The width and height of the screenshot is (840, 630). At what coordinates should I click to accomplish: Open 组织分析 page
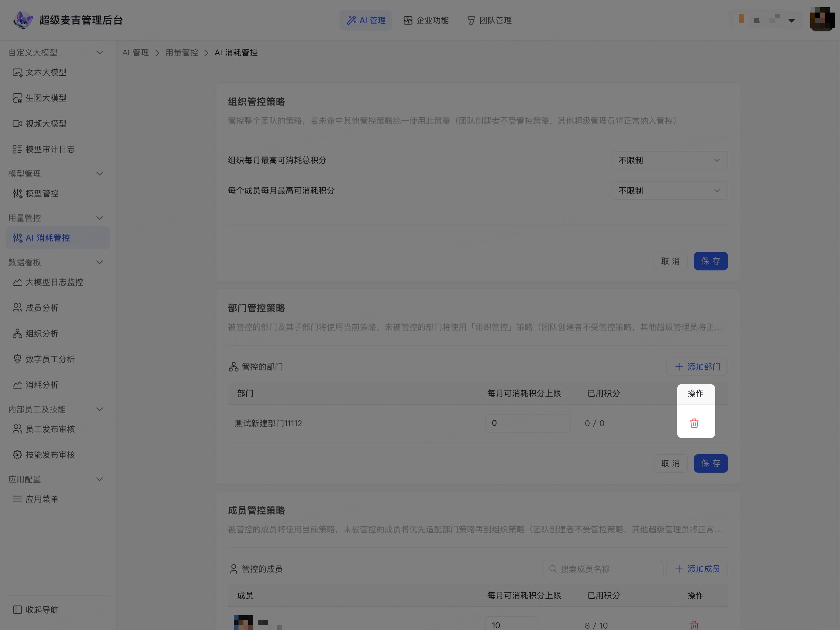(x=58, y=334)
